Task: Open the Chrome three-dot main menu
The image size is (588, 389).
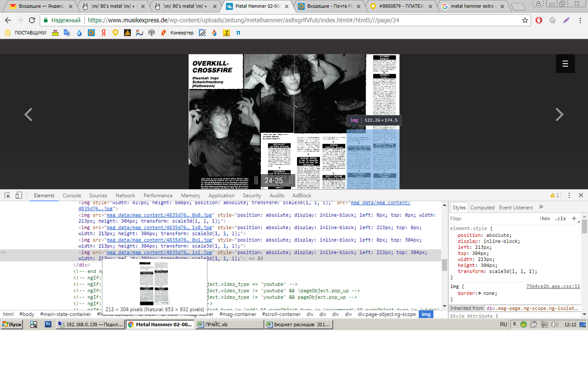Action: click(x=580, y=20)
